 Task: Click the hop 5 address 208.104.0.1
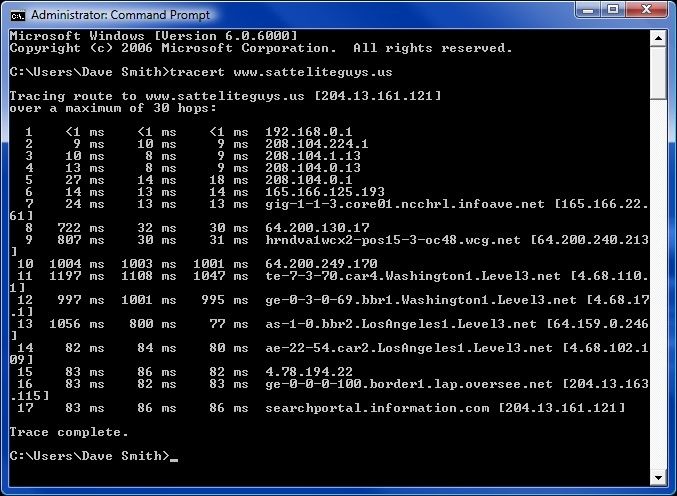[x=309, y=180]
